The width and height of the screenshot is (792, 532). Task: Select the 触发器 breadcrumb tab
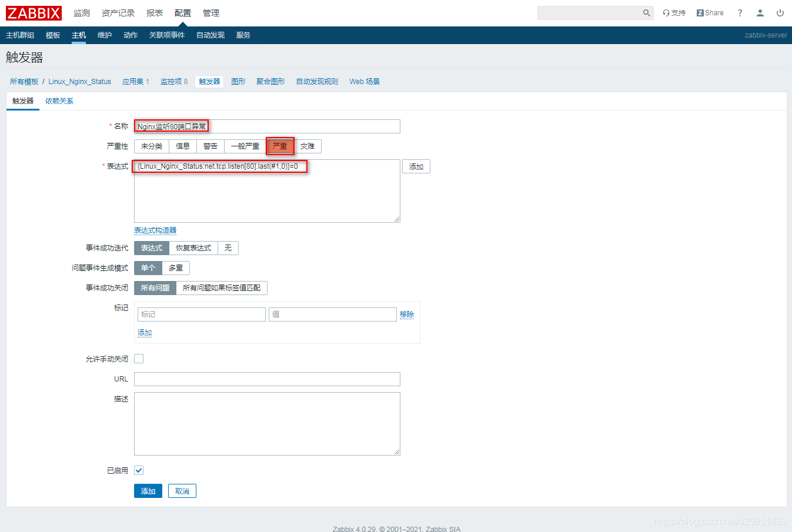point(209,82)
